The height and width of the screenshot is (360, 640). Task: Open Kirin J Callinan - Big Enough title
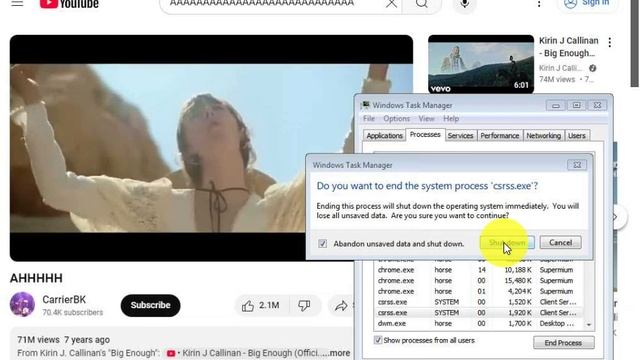point(569,47)
